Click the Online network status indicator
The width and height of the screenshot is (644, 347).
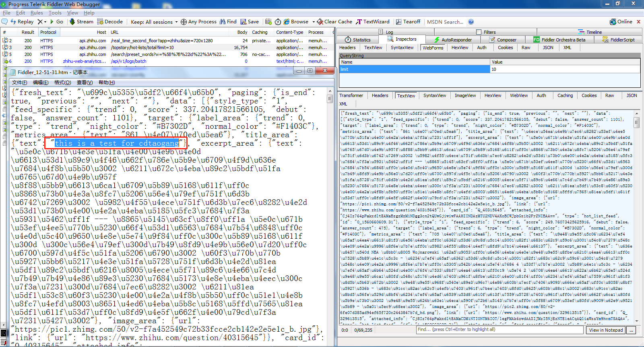[x=621, y=22]
